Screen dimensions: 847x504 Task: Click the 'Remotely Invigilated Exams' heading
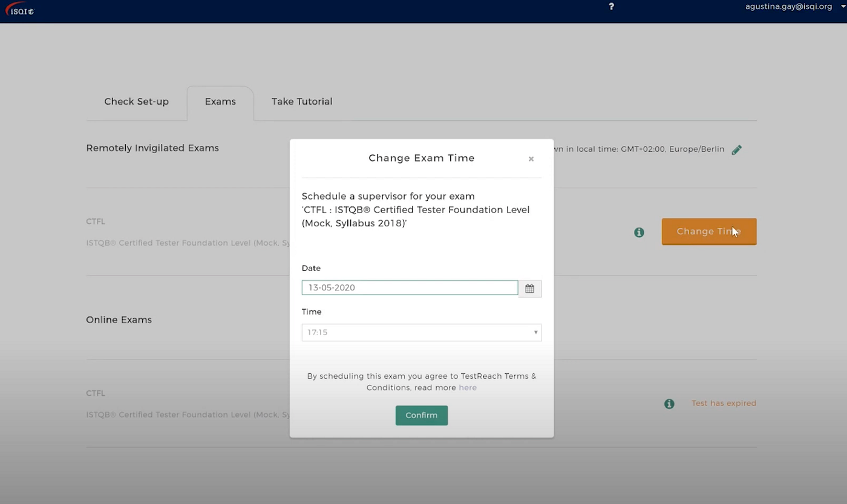pyautogui.click(x=152, y=148)
